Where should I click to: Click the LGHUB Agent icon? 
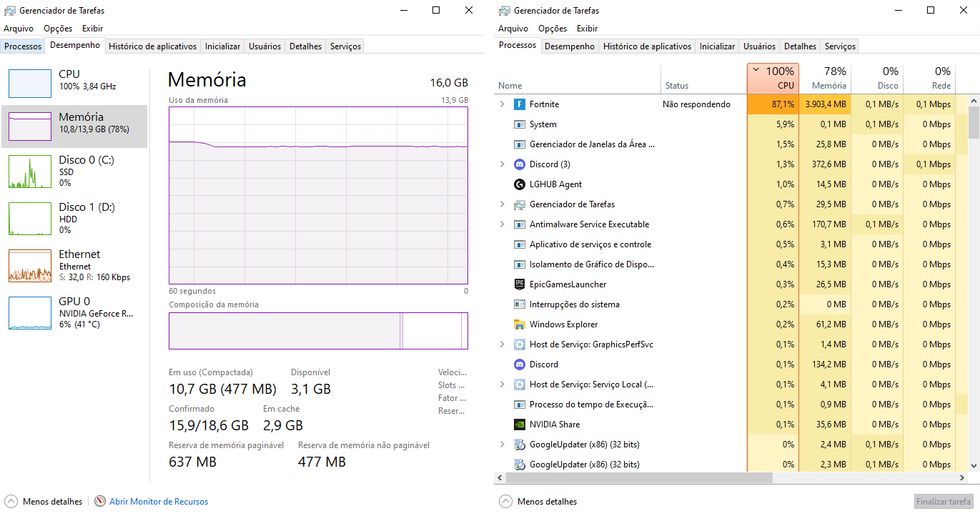point(520,184)
